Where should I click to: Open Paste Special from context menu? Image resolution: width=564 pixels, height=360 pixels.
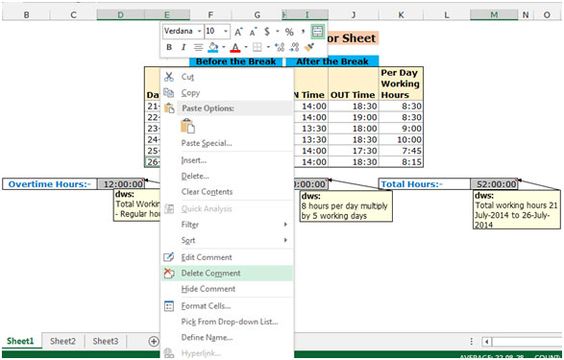tap(227, 143)
